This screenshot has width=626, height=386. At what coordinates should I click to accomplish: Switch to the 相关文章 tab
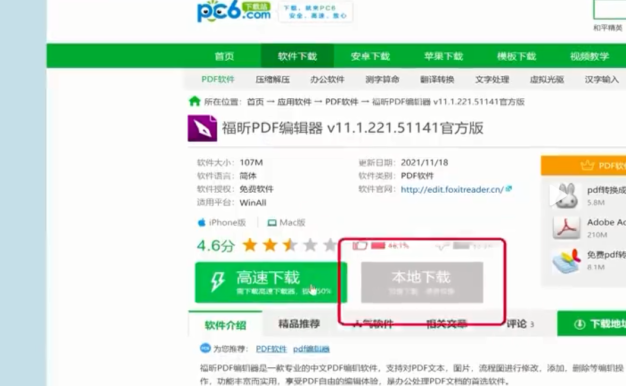coord(447,324)
